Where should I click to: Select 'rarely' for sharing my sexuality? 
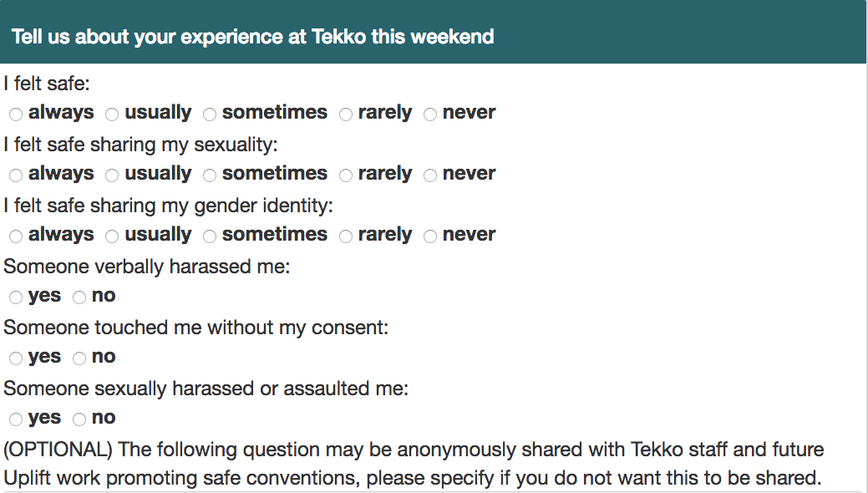[x=345, y=175]
